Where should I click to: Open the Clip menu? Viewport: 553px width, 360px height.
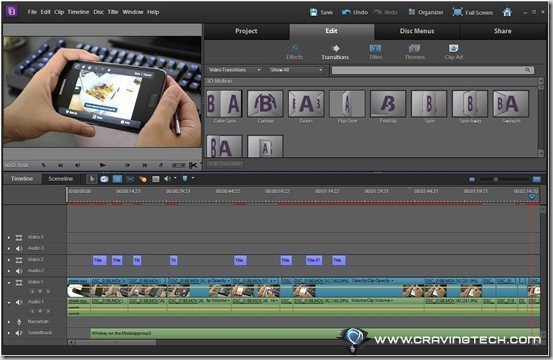tap(59, 12)
